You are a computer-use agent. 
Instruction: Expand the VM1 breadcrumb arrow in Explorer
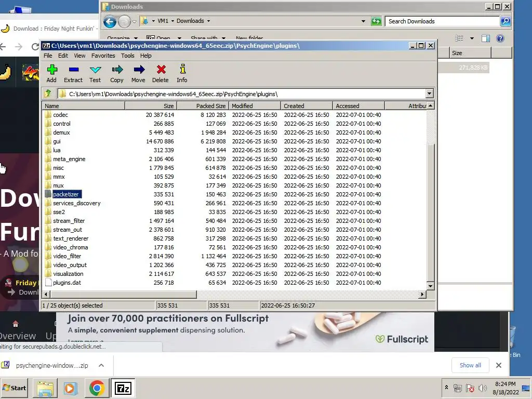(x=172, y=21)
